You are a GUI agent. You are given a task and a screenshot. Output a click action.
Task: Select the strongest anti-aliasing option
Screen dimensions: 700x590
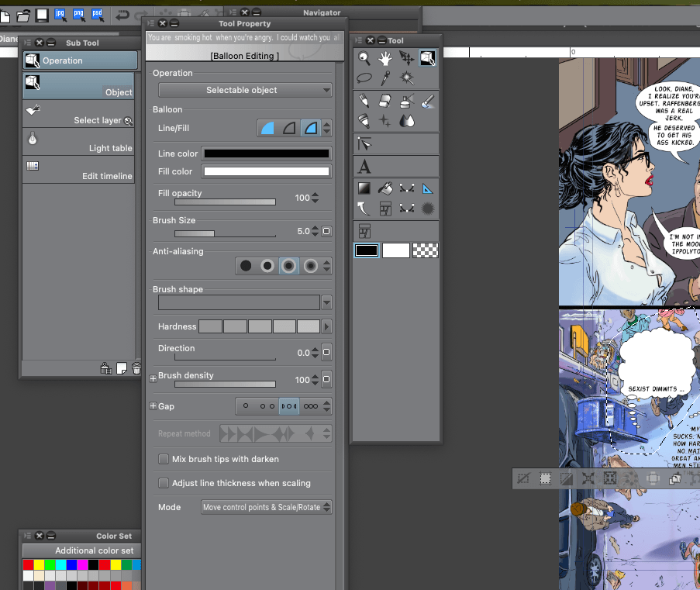tap(309, 265)
